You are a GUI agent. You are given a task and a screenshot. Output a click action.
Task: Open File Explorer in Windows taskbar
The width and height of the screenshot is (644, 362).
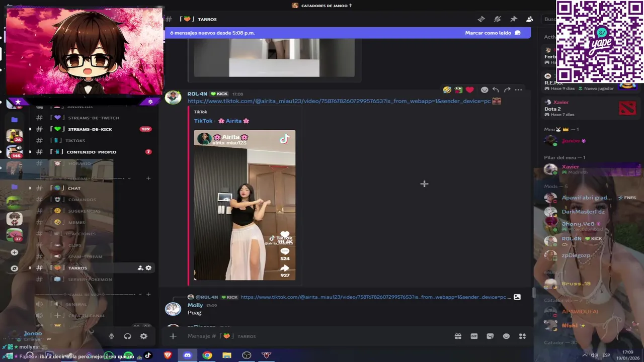(x=227, y=355)
